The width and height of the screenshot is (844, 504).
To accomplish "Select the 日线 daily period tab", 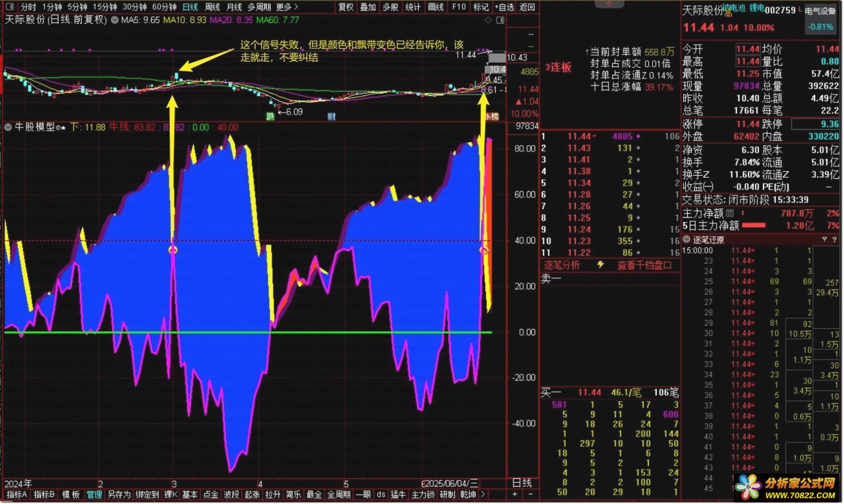I will pyautogui.click(x=190, y=7).
